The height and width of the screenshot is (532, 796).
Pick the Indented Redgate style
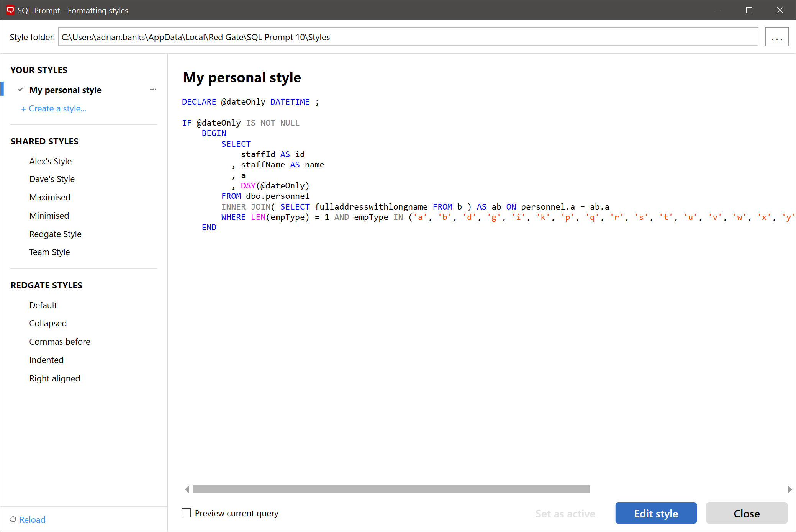click(46, 360)
